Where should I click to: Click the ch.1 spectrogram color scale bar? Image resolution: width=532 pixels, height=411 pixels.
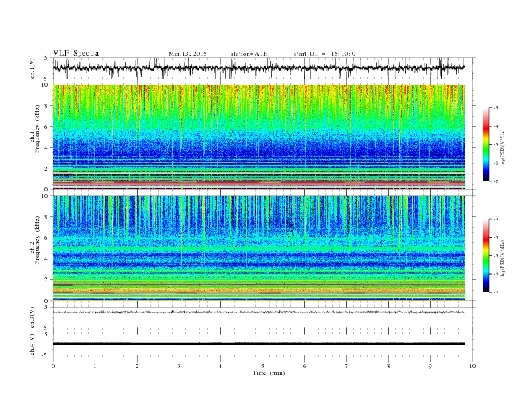click(x=486, y=144)
